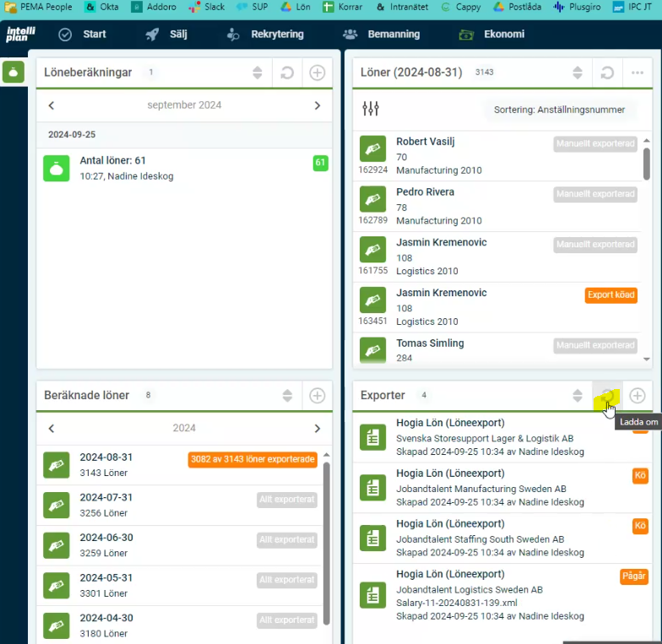Add new export with plus icon
Image resolution: width=662 pixels, height=644 pixels.
pyautogui.click(x=638, y=395)
